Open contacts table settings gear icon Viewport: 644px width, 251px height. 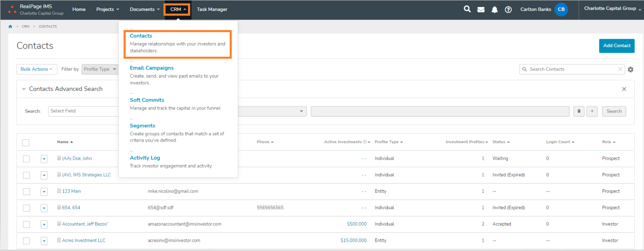[631, 70]
